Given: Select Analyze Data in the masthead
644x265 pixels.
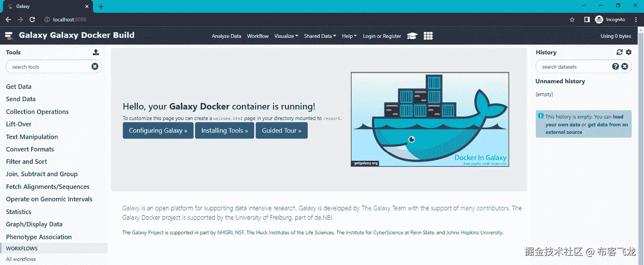Looking at the screenshot, I should (226, 36).
